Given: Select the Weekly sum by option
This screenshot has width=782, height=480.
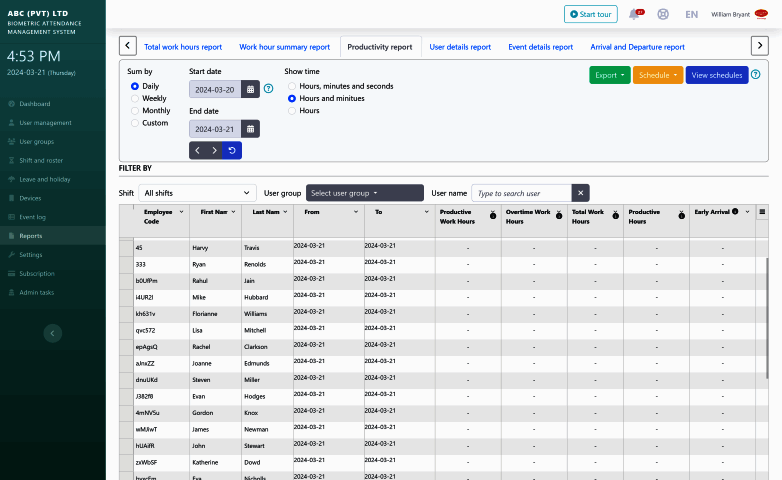Looking at the screenshot, I should tap(136, 98).
